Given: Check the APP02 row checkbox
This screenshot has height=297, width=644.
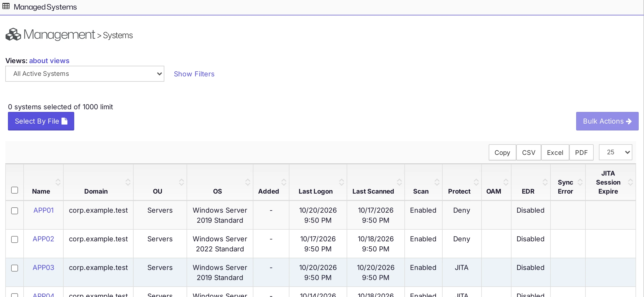Looking at the screenshot, I should (15, 239).
